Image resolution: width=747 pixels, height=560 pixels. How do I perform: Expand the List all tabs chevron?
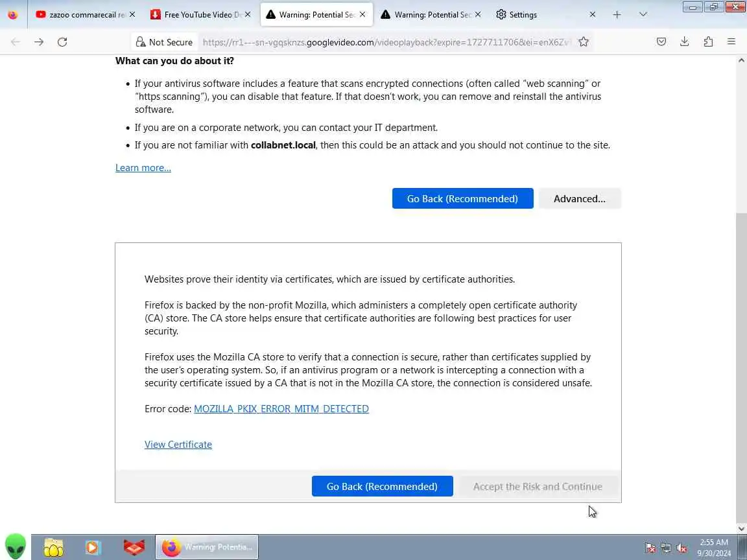[x=643, y=15]
